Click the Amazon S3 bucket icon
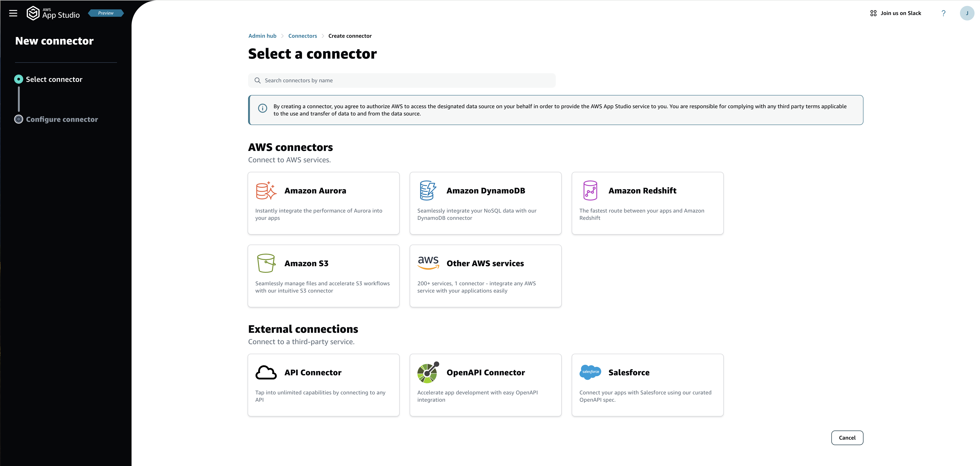This screenshot has width=980, height=466. point(266,263)
